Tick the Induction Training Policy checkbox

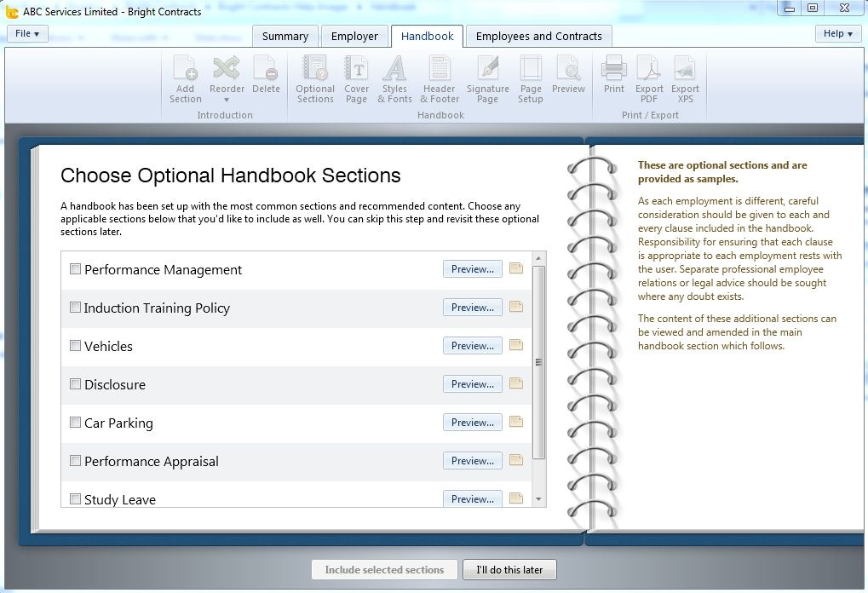[75, 308]
